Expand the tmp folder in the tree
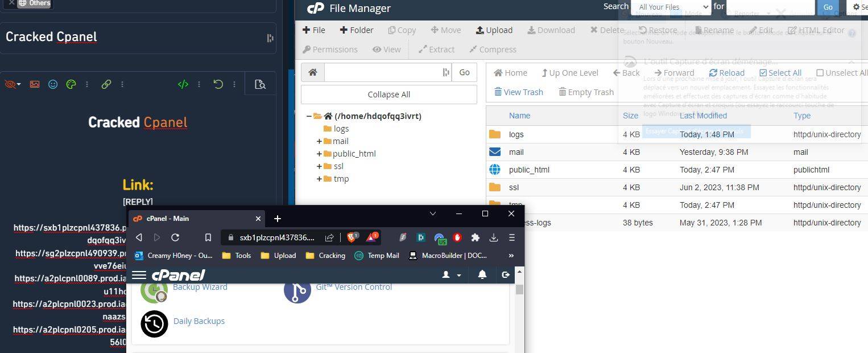 [320, 179]
